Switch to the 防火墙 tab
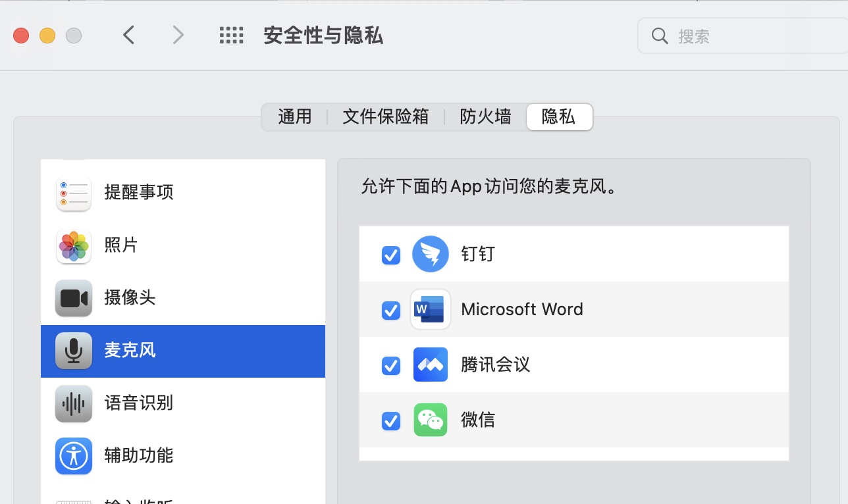The height and width of the screenshot is (504, 848). [486, 117]
